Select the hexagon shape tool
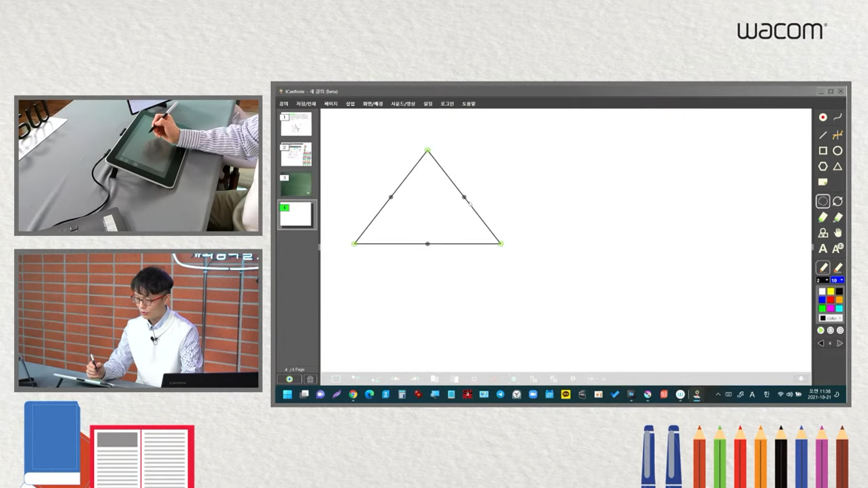This screenshot has width=868, height=488. click(x=823, y=166)
